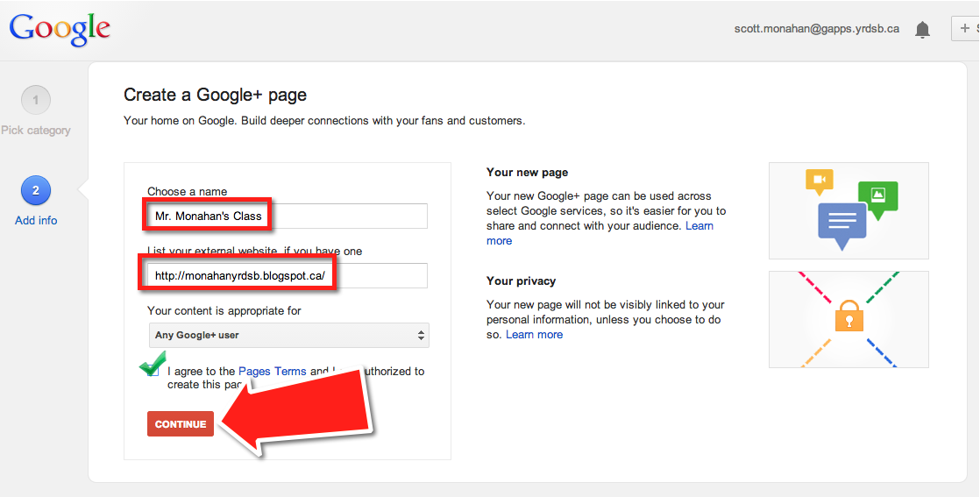Screen dimensions: 980x497
Task: Open Learn more under Your new page
Action: point(600,233)
